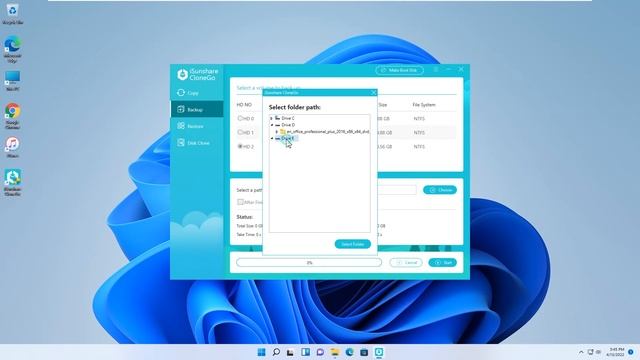The height and width of the screenshot is (360, 640).
Task: Switch to the Backup section
Action: (x=197, y=109)
